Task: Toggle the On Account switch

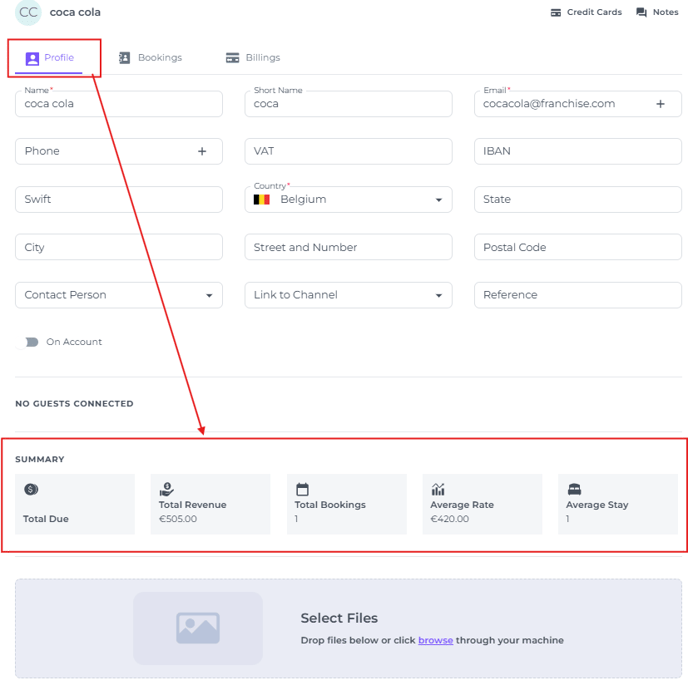Action: click(29, 342)
